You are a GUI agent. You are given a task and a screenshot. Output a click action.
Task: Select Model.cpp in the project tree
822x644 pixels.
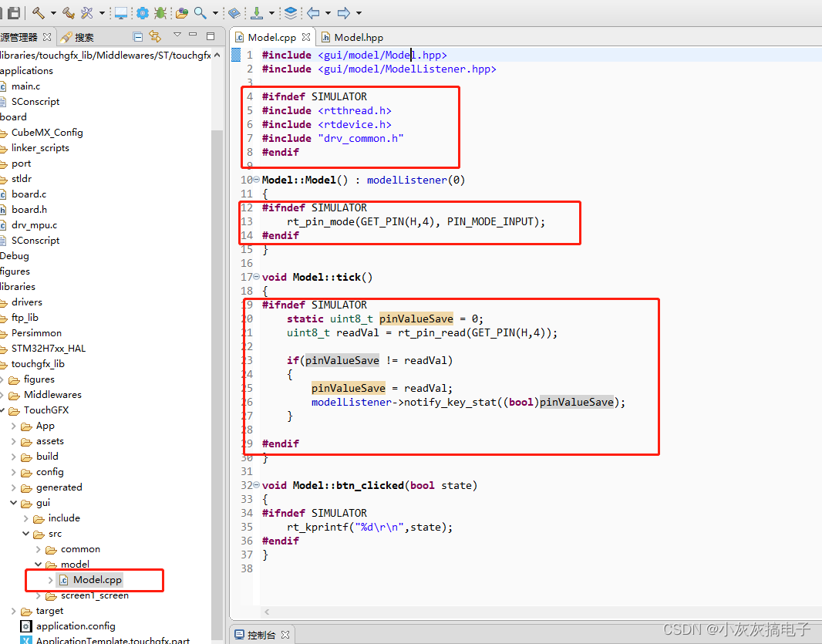tap(99, 579)
